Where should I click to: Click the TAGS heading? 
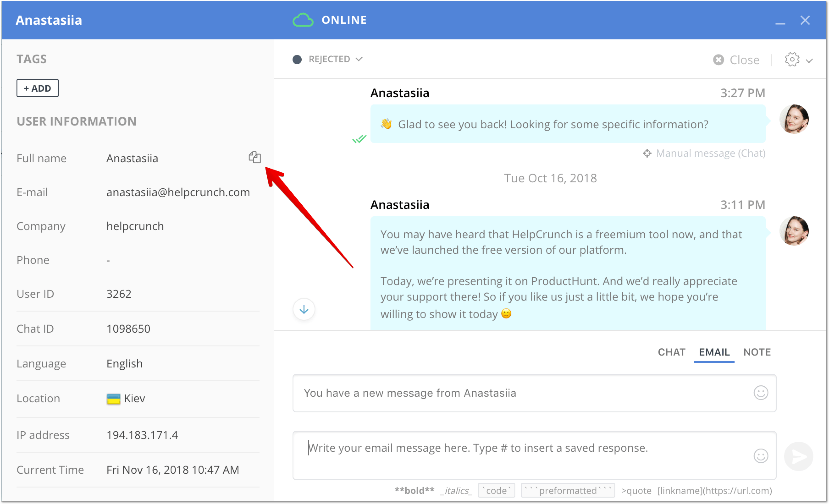pos(32,59)
